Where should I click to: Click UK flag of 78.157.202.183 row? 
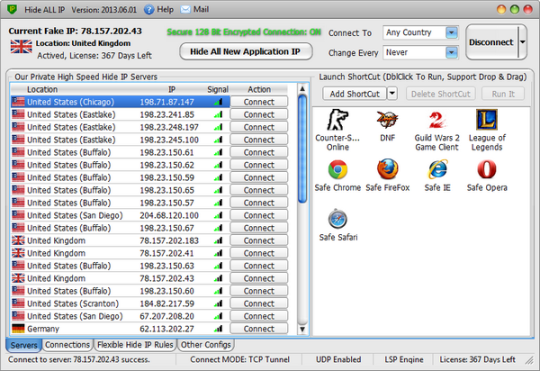18,240
